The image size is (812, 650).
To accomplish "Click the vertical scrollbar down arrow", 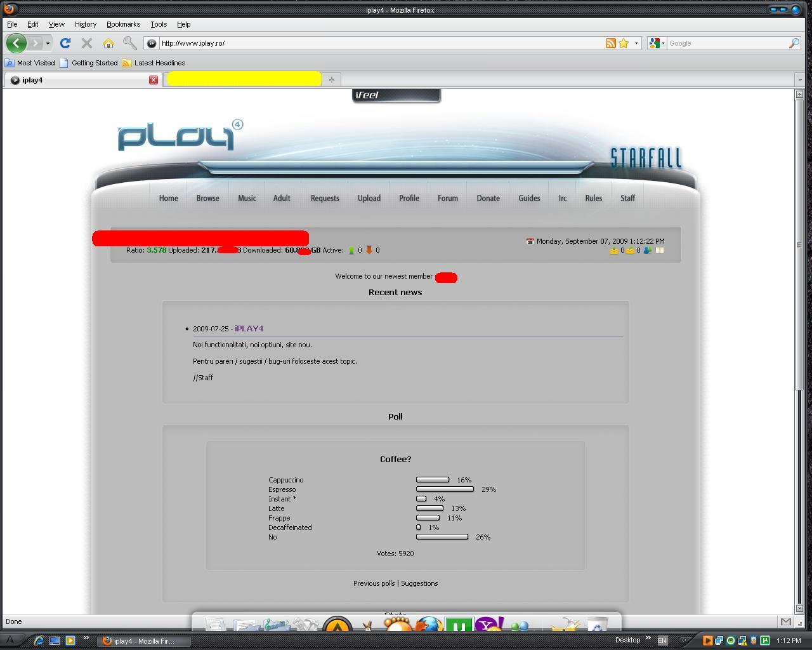I will click(799, 608).
